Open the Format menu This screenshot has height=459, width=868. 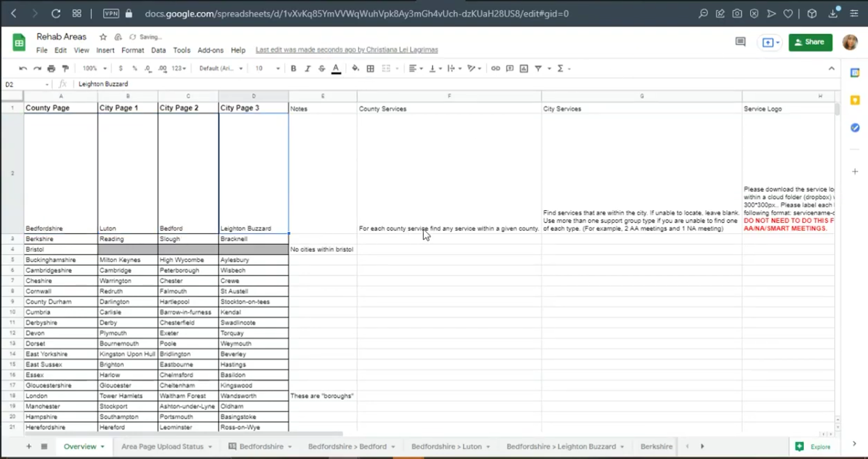coord(133,50)
